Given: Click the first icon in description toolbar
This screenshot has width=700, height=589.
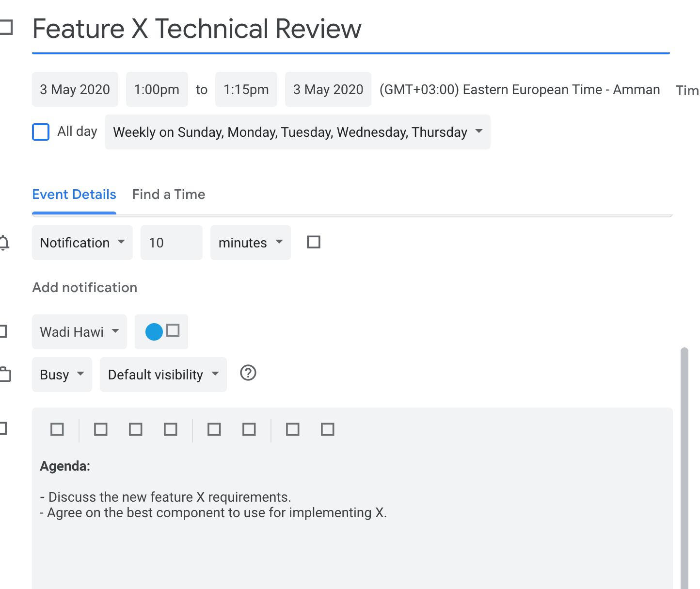Looking at the screenshot, I should [57, 429].
